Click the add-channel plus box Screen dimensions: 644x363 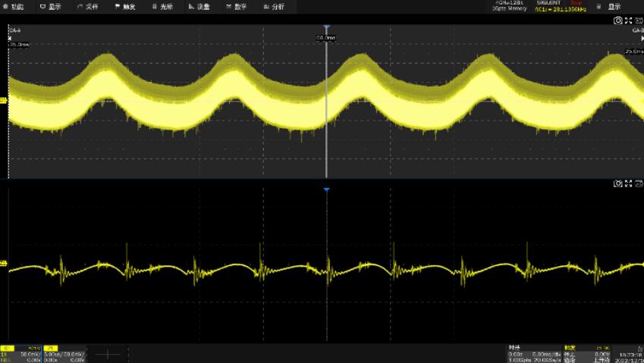[108, 354]
